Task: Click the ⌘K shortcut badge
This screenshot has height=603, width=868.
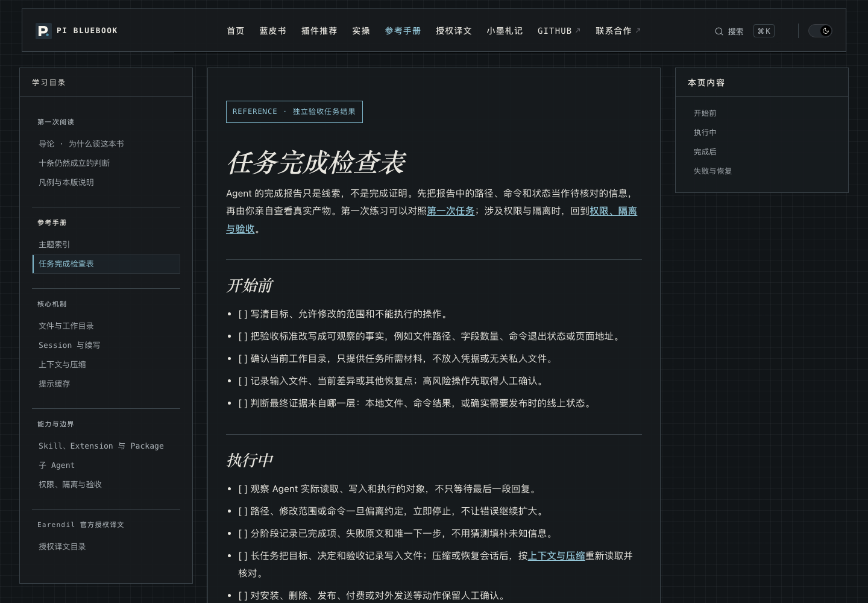Action: (x=764, y=31)
